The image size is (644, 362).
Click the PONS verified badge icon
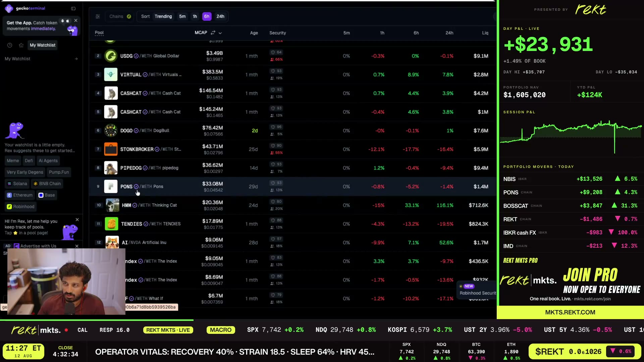(x=136, y=187)
